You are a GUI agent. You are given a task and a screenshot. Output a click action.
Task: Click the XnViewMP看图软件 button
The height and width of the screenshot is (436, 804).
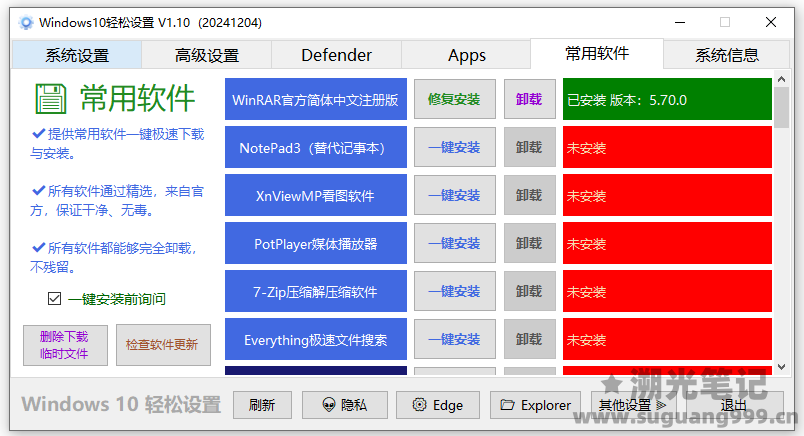[x=316, y=195]
